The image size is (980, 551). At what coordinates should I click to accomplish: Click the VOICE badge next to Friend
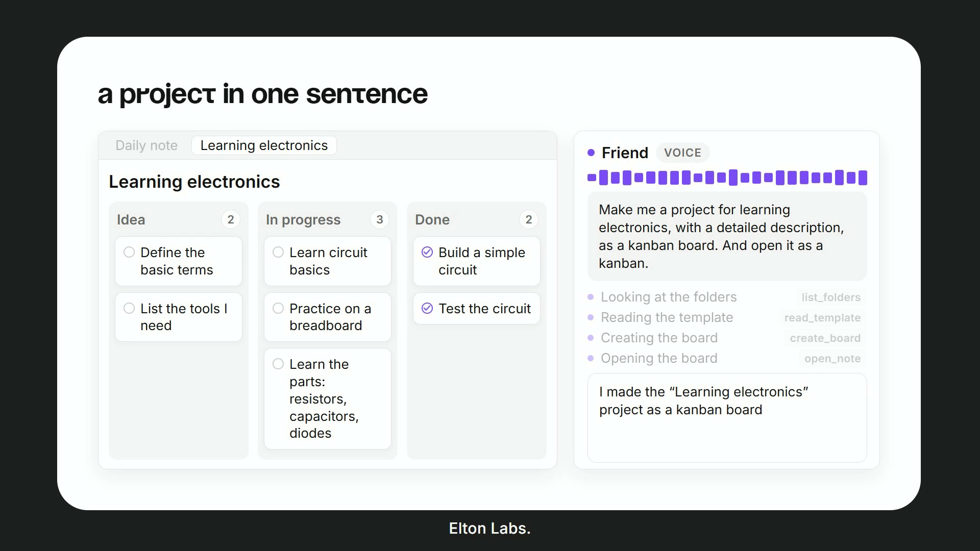point(682,153)
